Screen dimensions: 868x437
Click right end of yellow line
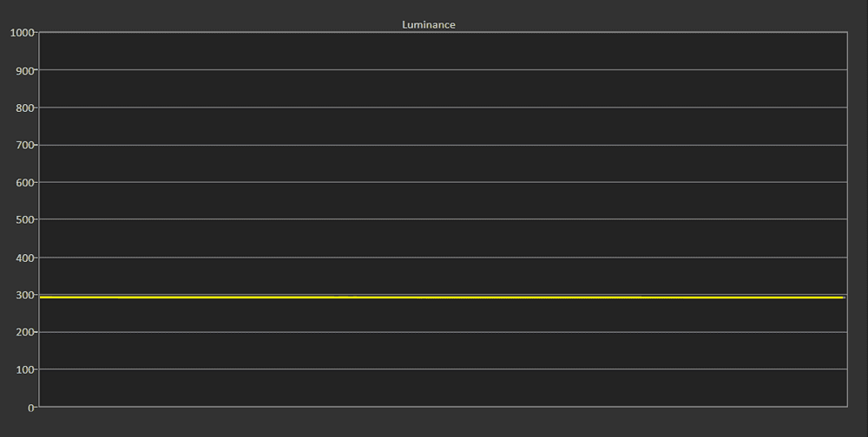(x=842, y=297)
